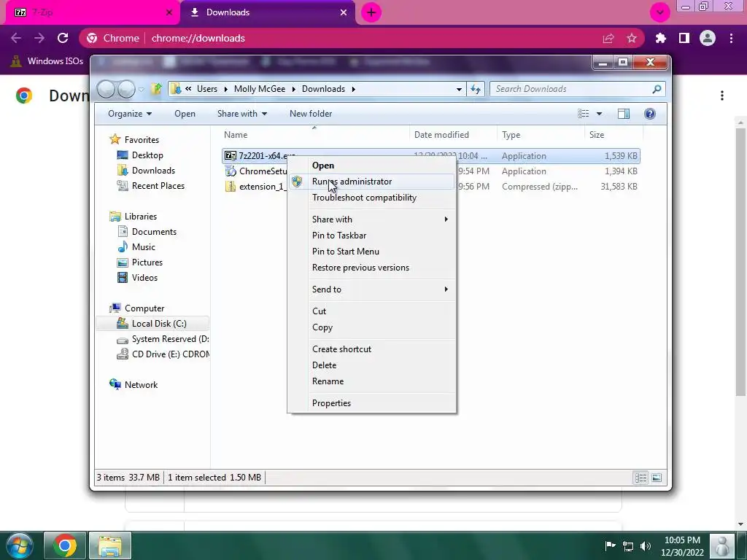This screenshot has height=560, width=747.
Task: Click volume speaker tray icon
Action: pyautogui.click(x=646, y=546)
